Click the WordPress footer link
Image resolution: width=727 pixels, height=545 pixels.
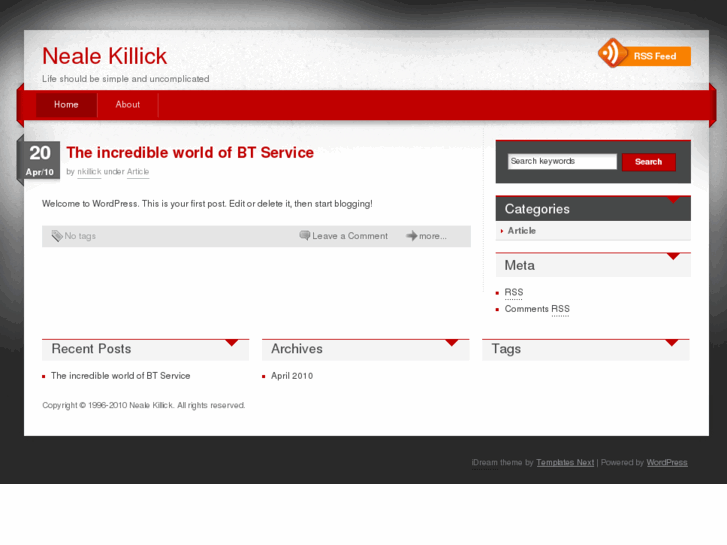click(x=667, y=462)
